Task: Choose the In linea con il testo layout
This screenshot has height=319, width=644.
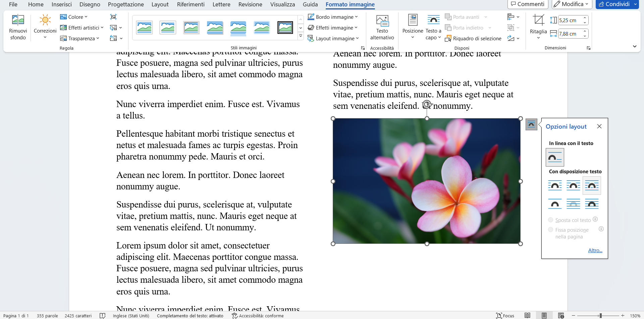Action: tap(554, 157)
